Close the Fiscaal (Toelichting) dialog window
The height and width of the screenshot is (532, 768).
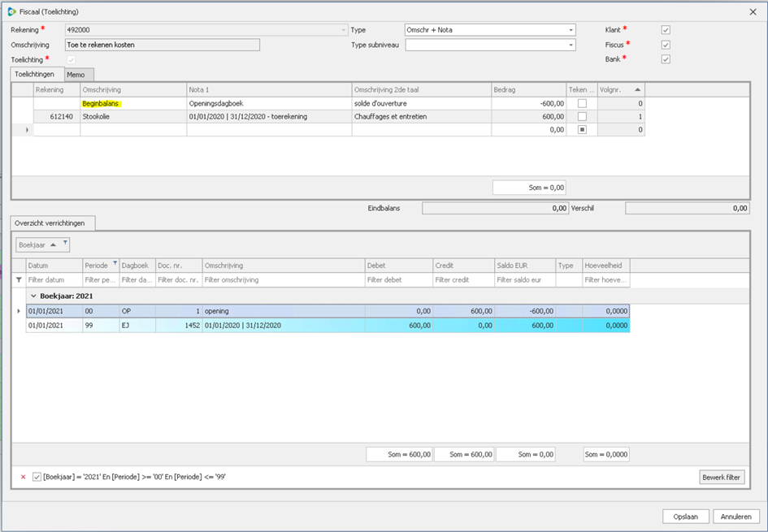752,11
